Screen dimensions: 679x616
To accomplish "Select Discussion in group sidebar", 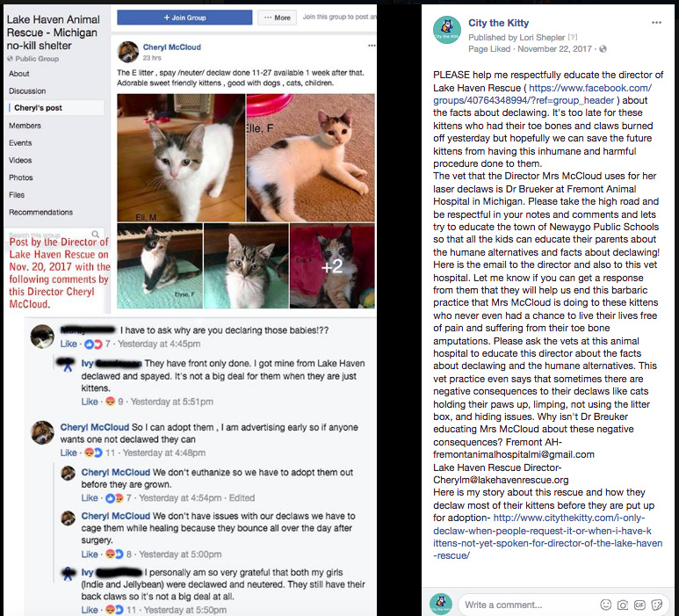I will pos(27,91).
